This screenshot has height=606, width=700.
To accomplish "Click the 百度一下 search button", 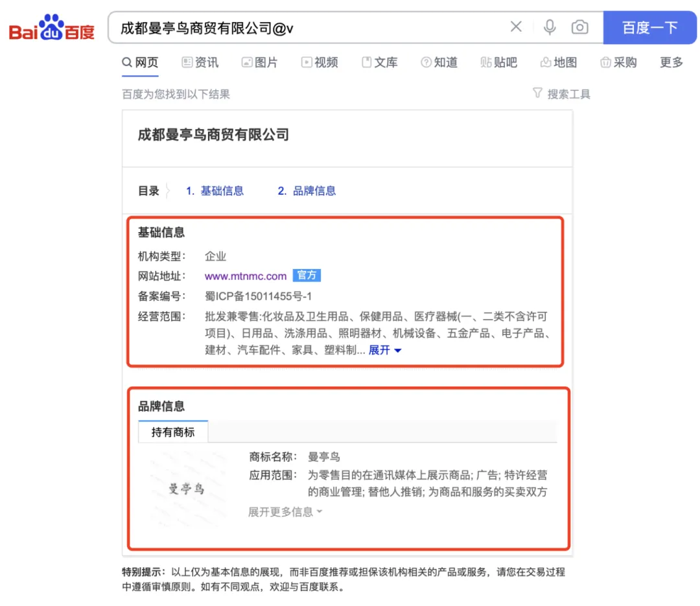I will coord(649,28).
